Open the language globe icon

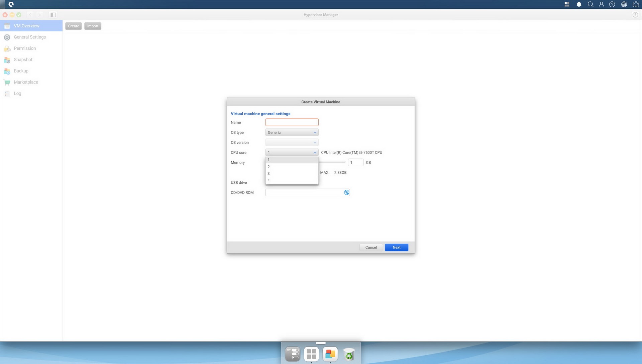pos(624,4)
